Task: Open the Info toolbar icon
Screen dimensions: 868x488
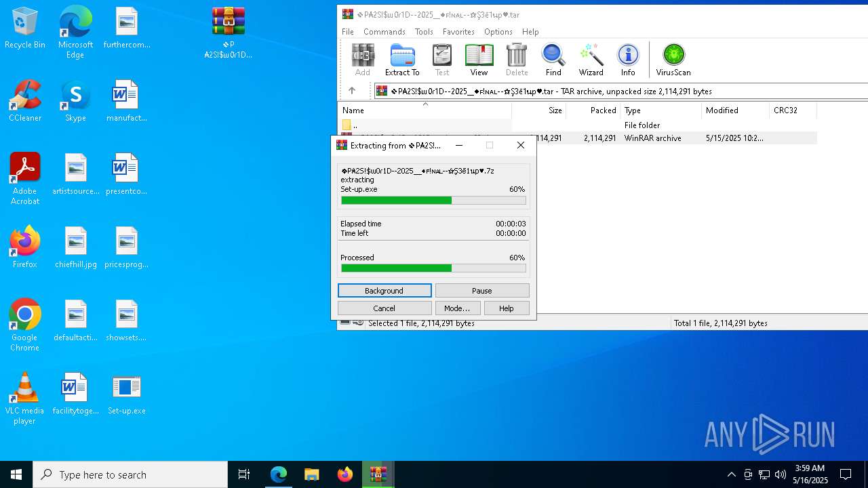Action: click(x=628, y=60)
